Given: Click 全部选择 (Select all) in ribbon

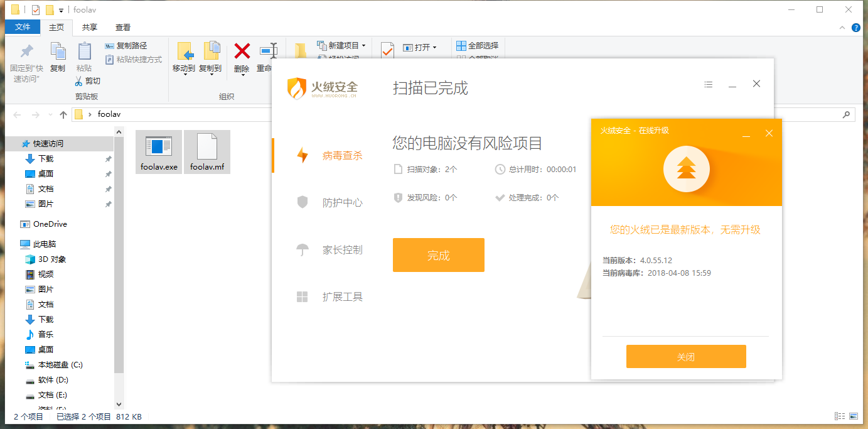Looking at the screenshot, I should click(478, 46).
